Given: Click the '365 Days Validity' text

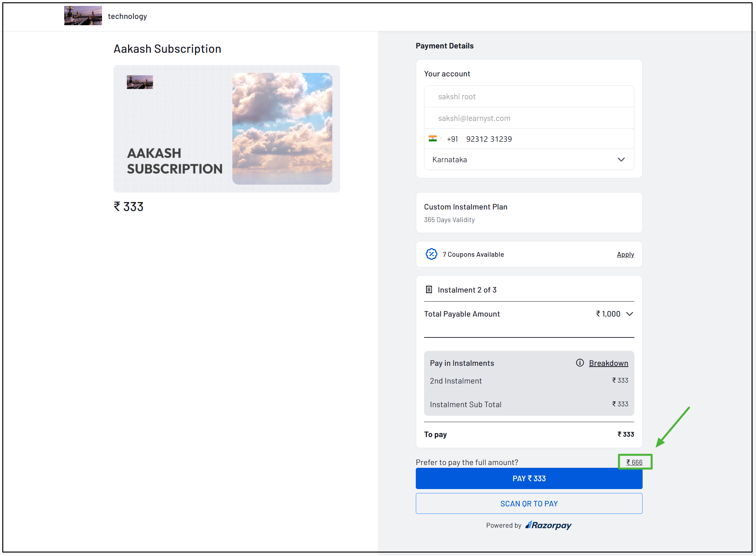Looking at the screenshot, I should 449,220.
